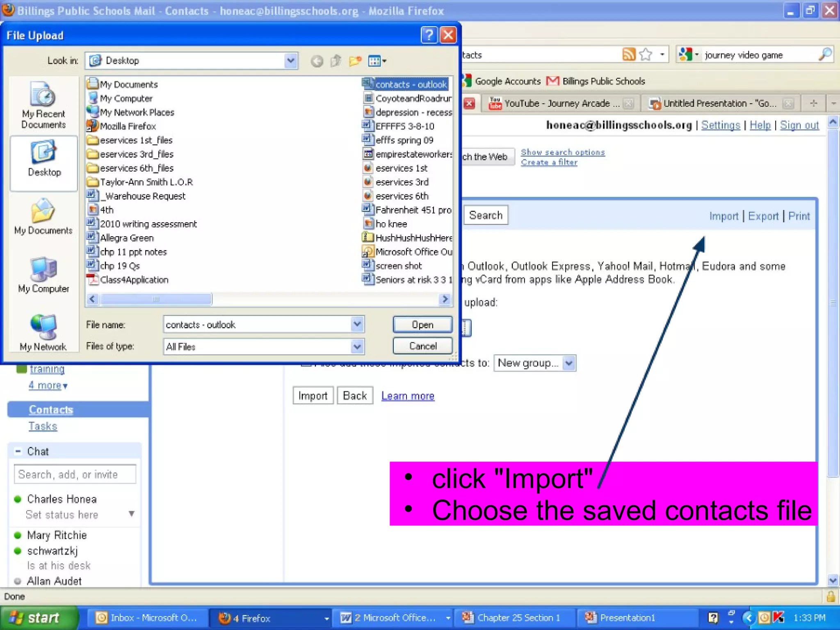Click the Create New Folder icon
The width and height of the screenshot is (840, 630).
tap(355, 61)
